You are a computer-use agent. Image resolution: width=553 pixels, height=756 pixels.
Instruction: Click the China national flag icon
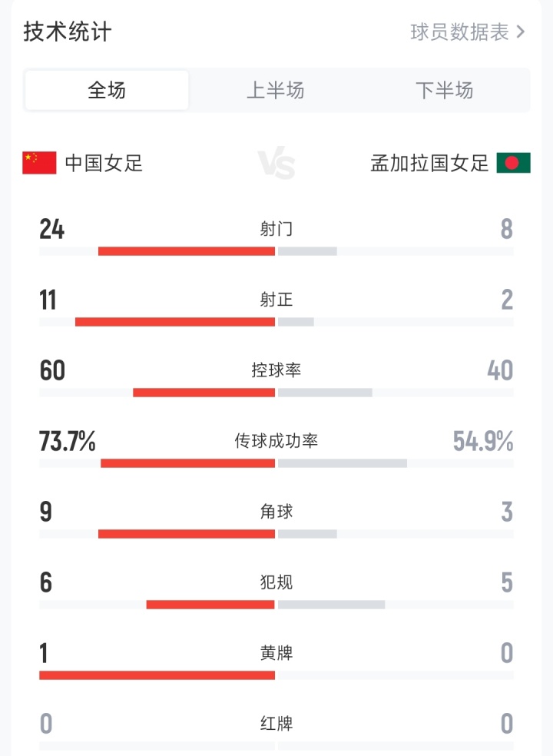pos(37,163)
